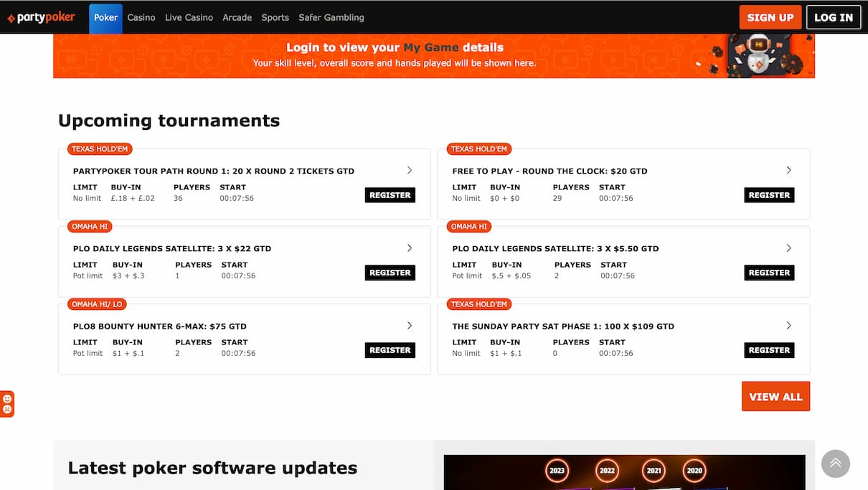Click the buy-in value $.5 + $.05
Screen dimensions: 868x490
(511, 276)
